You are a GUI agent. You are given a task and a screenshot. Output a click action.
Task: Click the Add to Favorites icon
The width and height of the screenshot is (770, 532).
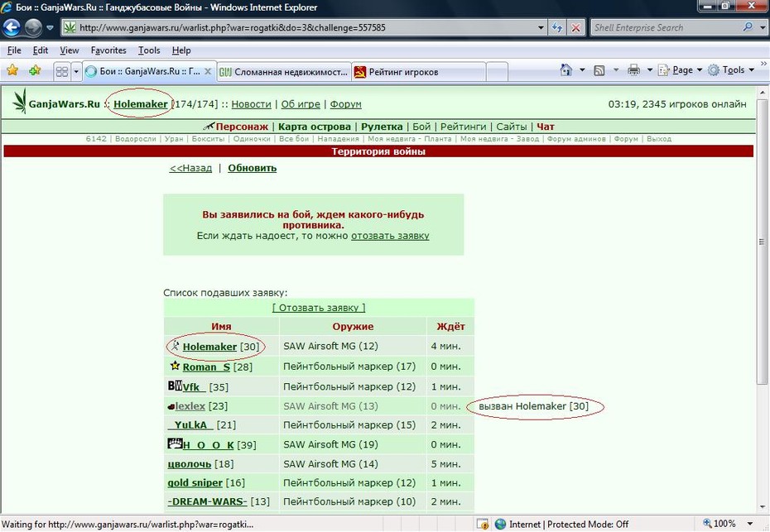35,70
